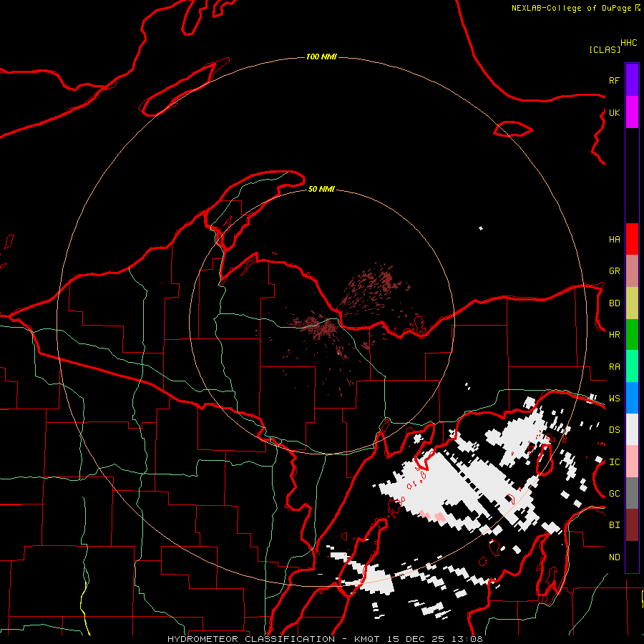Click the Hydrometeor Classification KMQT timestamp caption
Viewport: 644px width, 644px height.
tap(325, 639)
